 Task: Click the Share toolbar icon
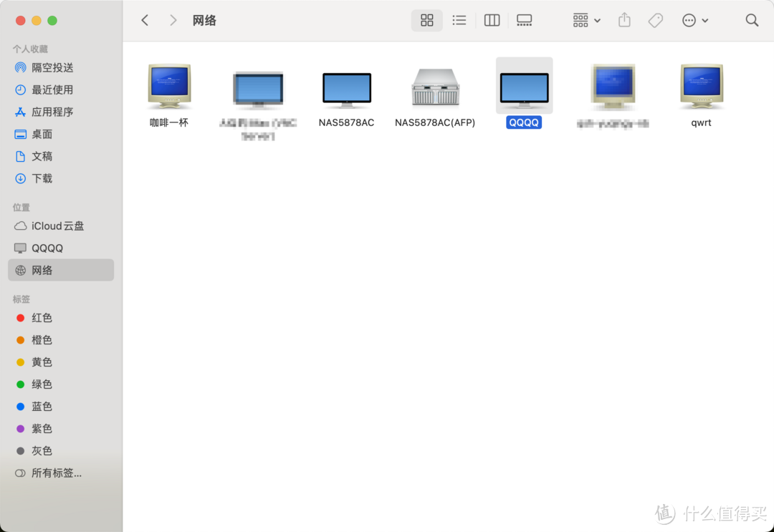[624, 20]
